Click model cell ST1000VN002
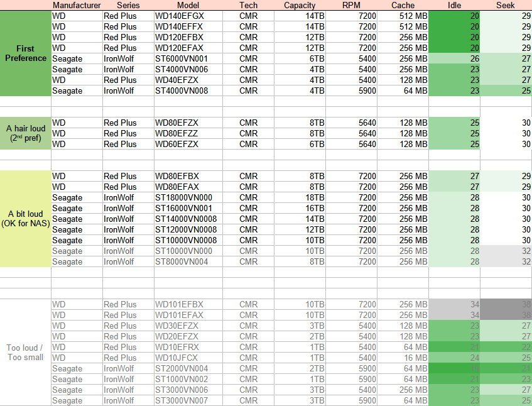The width and height of the screenshot is (532, 406). point(188,379)
